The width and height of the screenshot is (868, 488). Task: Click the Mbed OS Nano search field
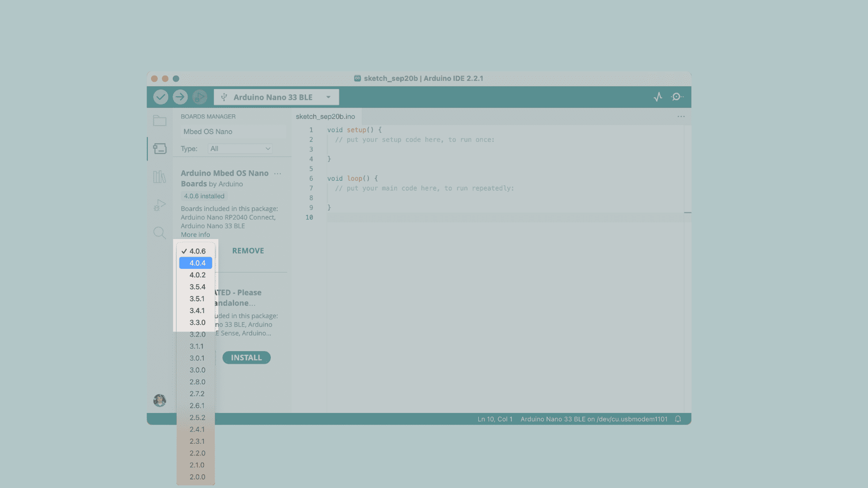tap(233, 131)
